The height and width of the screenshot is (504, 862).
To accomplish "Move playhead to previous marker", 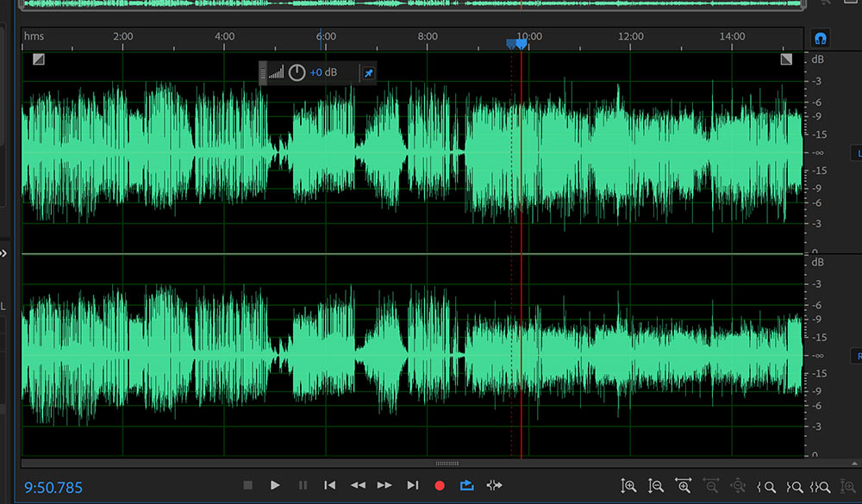I will pyautogui.click(x=330, y=485).
